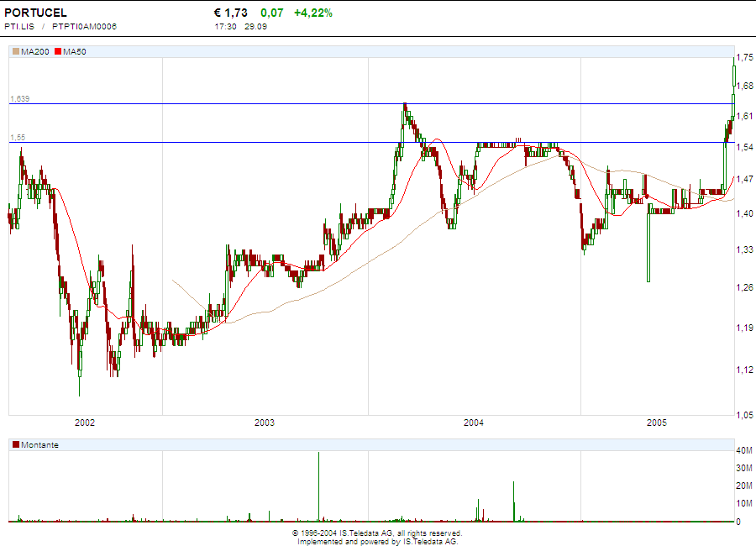Click the 2002 year axis label

(x=85, y=423)
